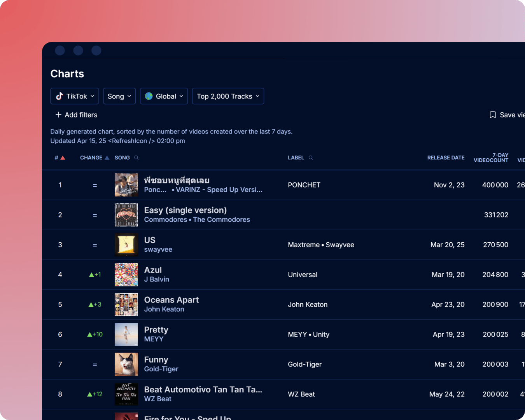Click the green +10 change indicator for Pretty

(x=95, y=334)
